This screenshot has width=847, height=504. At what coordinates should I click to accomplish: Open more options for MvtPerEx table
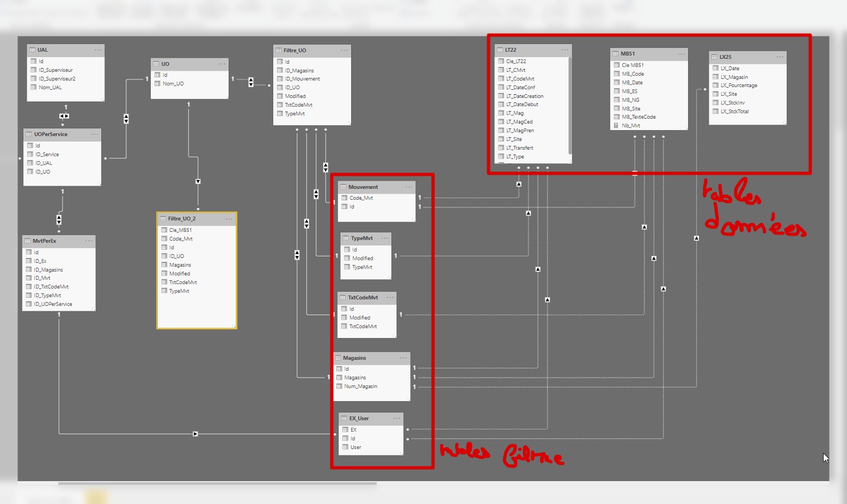point(89,241)
